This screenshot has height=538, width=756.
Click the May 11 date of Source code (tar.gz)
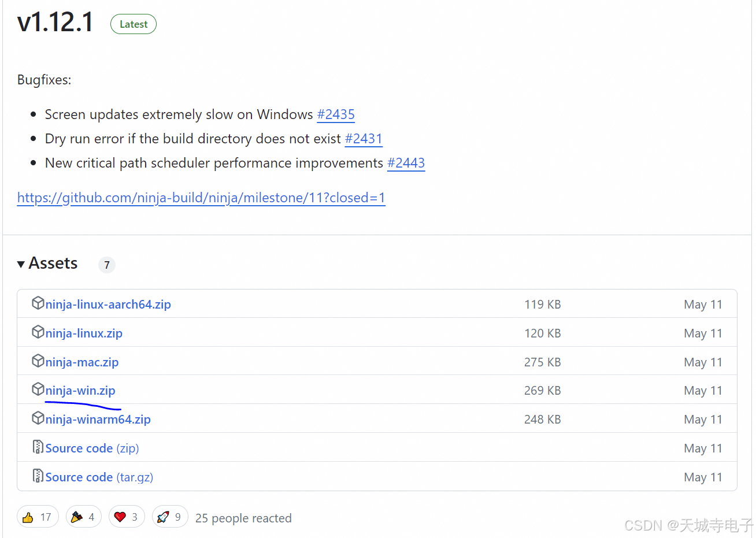[x=703, y=477]
